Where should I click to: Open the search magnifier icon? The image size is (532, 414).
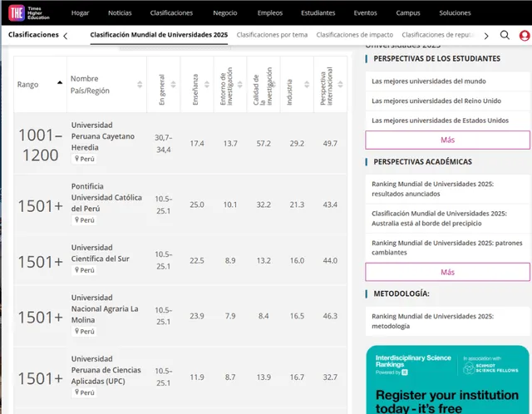coord(505,35)
